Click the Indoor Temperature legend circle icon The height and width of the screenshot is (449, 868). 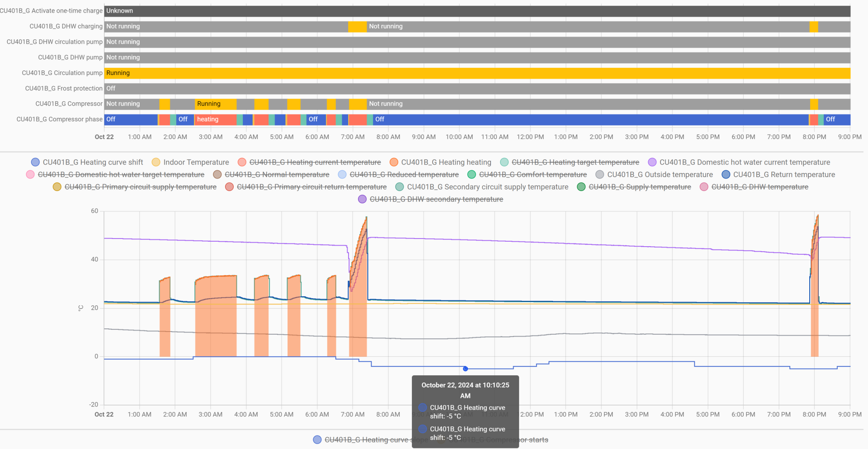156,162
